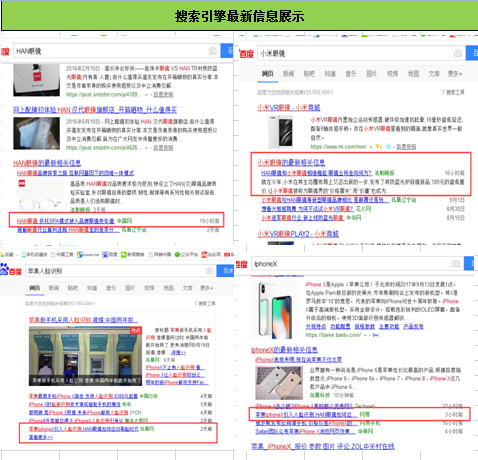Select 知道 tab in 苹果人脸识别 search
This screenshot has height=460, width=478.
(x=92, y=288)
